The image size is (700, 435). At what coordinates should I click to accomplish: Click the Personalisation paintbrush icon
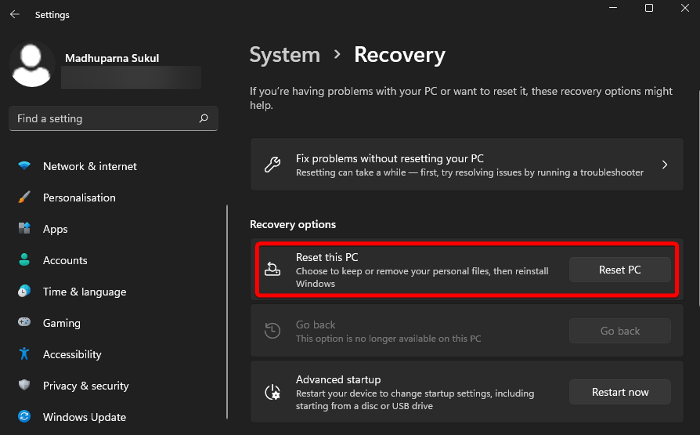(x=24, y=198)
